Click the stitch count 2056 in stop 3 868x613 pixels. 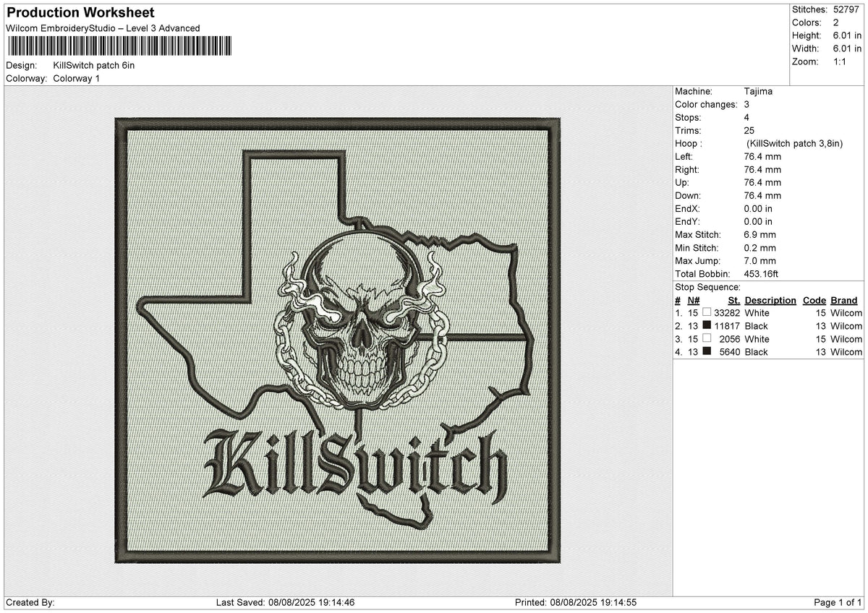(x=730, y=339)
